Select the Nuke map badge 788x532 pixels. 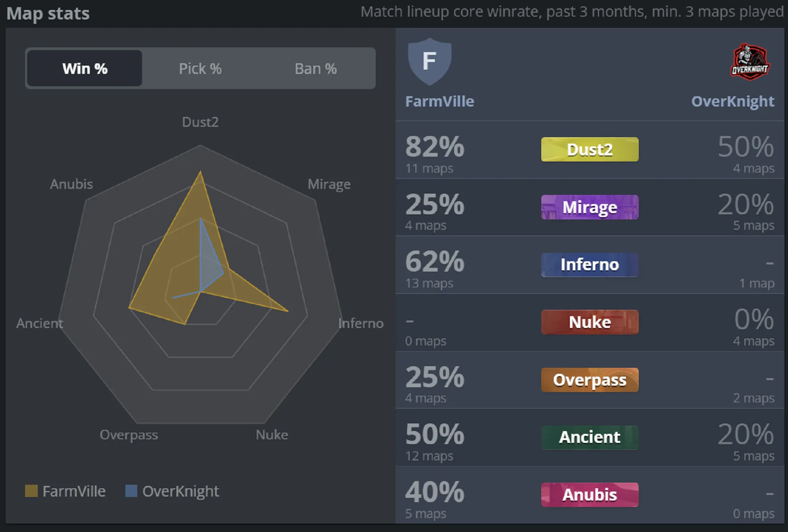(589, 322)
